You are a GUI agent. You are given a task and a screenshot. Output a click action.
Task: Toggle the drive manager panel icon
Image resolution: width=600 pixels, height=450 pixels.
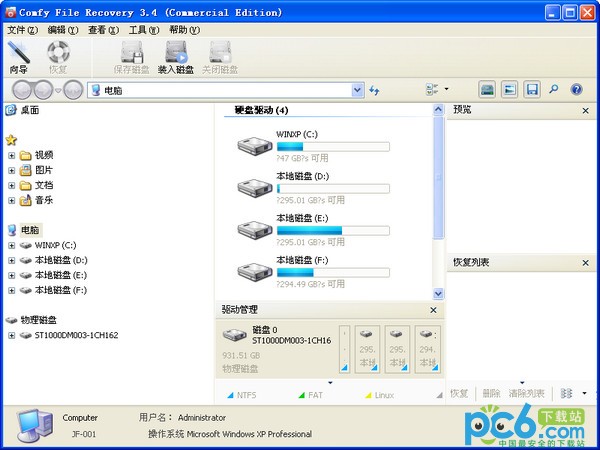pyautogui.click(x=487, y=90)
